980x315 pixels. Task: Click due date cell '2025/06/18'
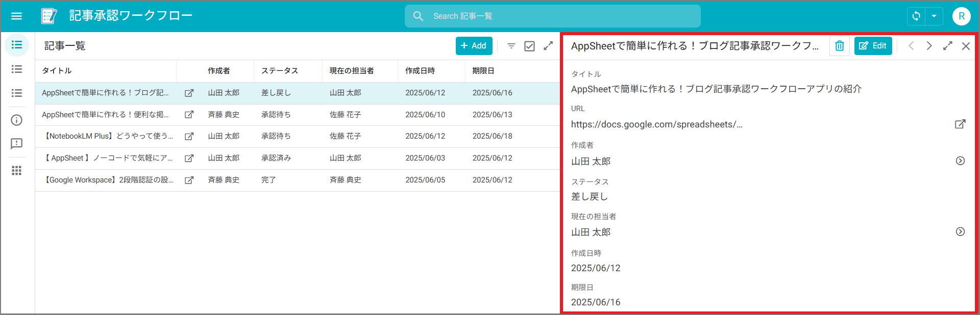pos(492,136)
